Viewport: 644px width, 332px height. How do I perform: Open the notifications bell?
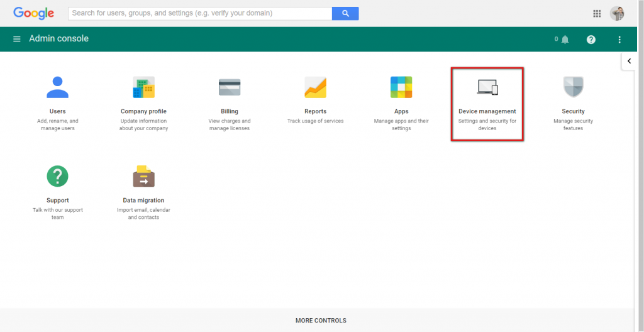tap(565, 40)
